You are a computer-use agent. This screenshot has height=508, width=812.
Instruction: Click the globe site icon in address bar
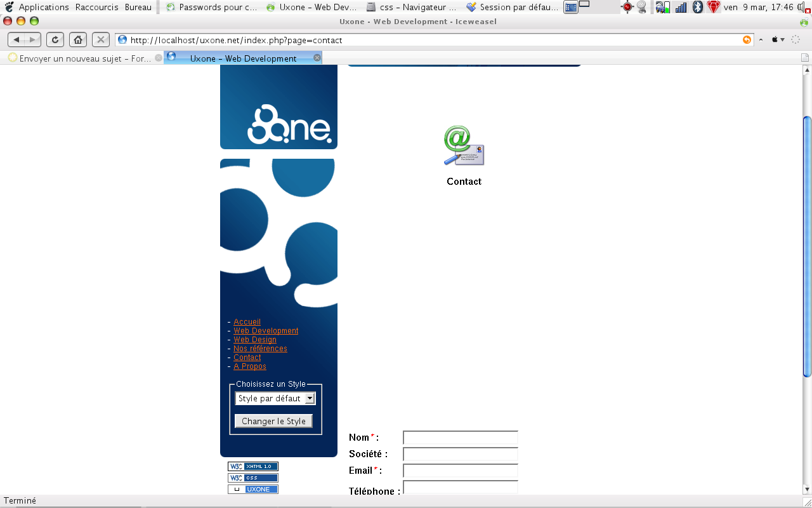click(122, 40)
